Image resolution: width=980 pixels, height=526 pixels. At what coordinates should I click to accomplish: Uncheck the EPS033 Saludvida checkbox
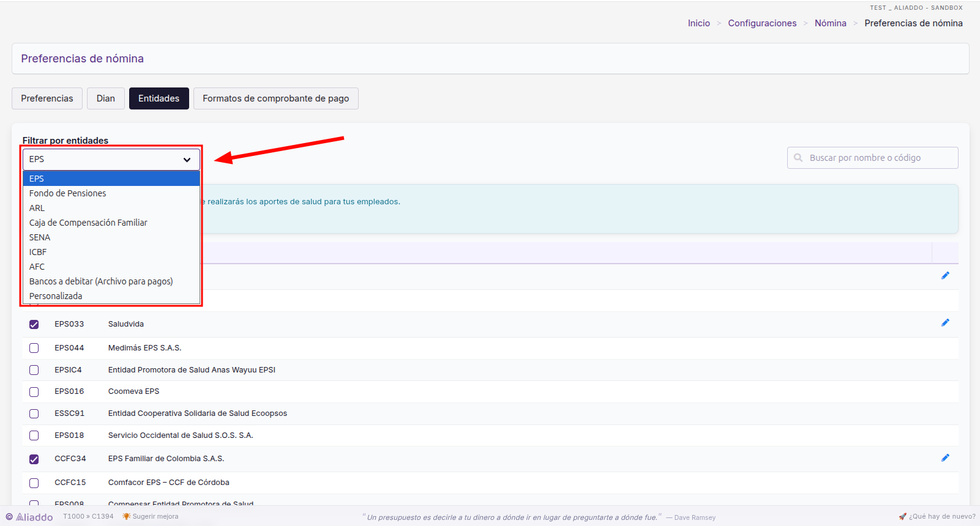coord(34,324)
